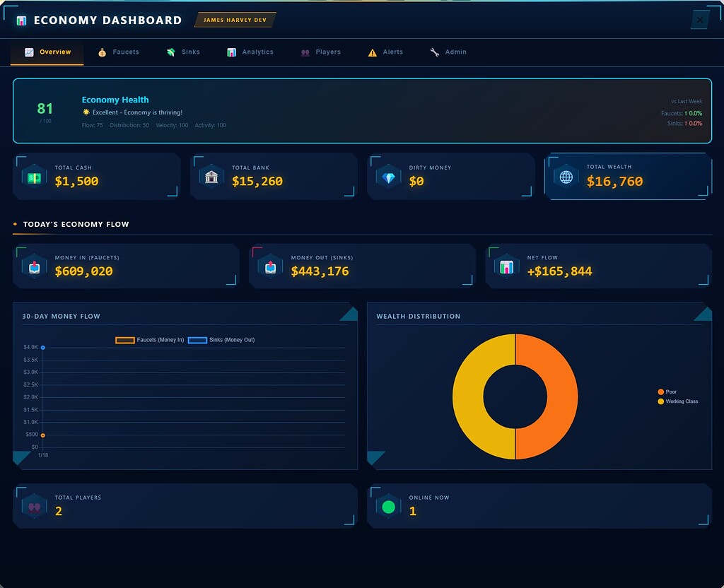
Task: Click the Online Now green dot icon
Action: [x=389, y=507]
